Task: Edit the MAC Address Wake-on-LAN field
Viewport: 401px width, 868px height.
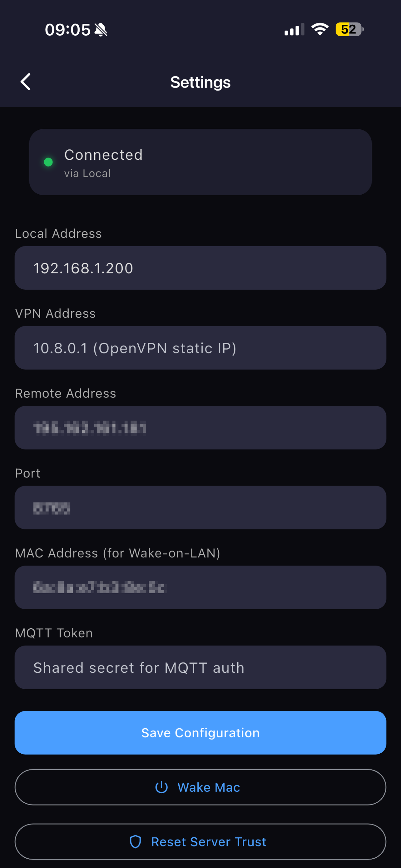Action: (200, 587)
